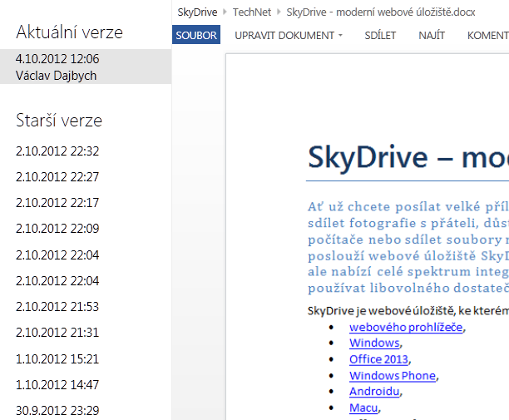Open older version 2.10.2012 21:53

(x=57, y=307)
